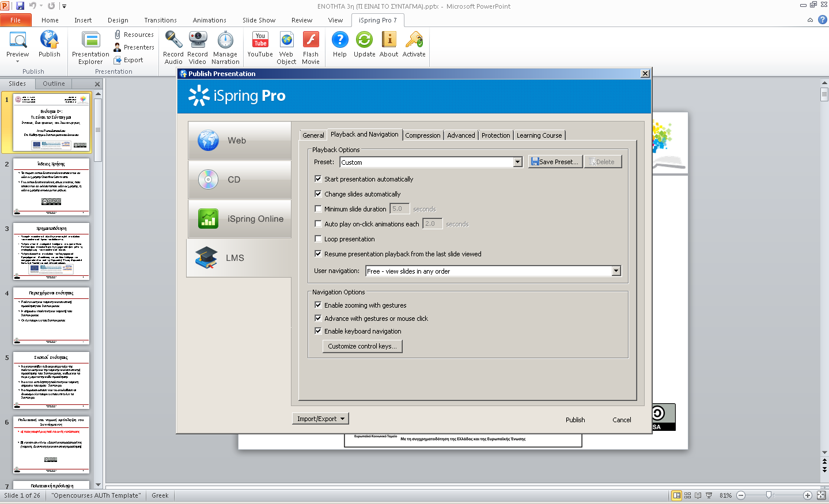Open the Import/Export dropdown button
Screen dimensions: 829x504
321,419
